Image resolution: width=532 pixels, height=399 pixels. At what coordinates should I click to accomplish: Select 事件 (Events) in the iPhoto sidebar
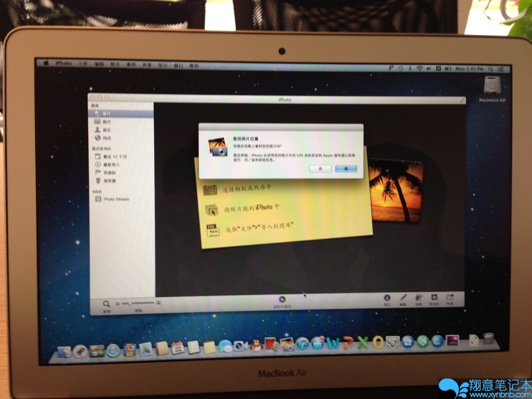pos(122,114)
